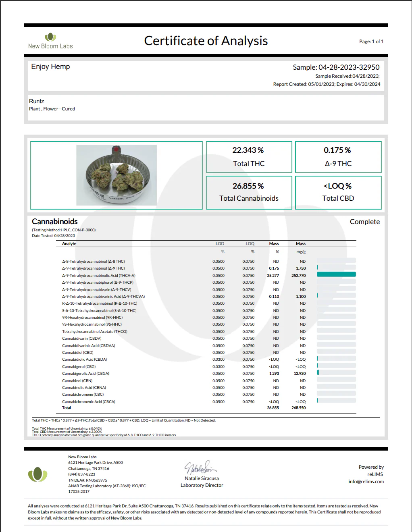Open the info@relims.com email link
The height and width of the screenshot is (532, 412).
pyautogui.click(x=366, y=482)
